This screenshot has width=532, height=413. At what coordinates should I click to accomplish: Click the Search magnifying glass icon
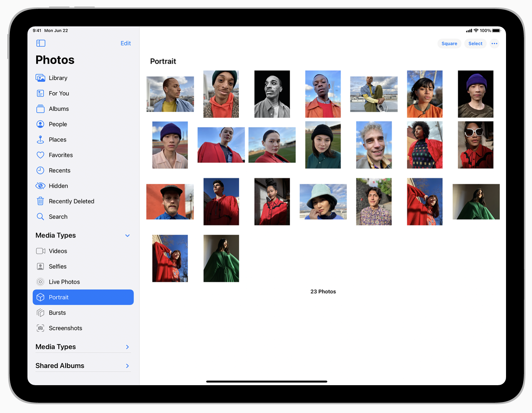pos(40,216)
